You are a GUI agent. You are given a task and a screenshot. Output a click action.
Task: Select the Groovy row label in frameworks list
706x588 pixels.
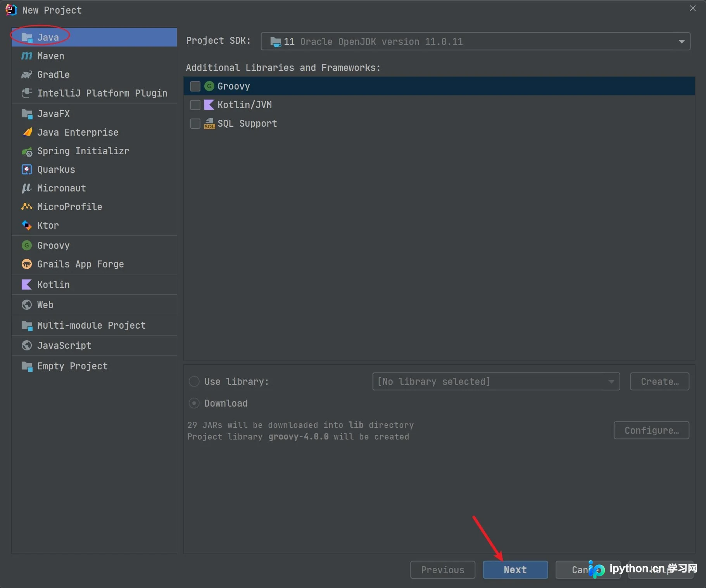234,86
